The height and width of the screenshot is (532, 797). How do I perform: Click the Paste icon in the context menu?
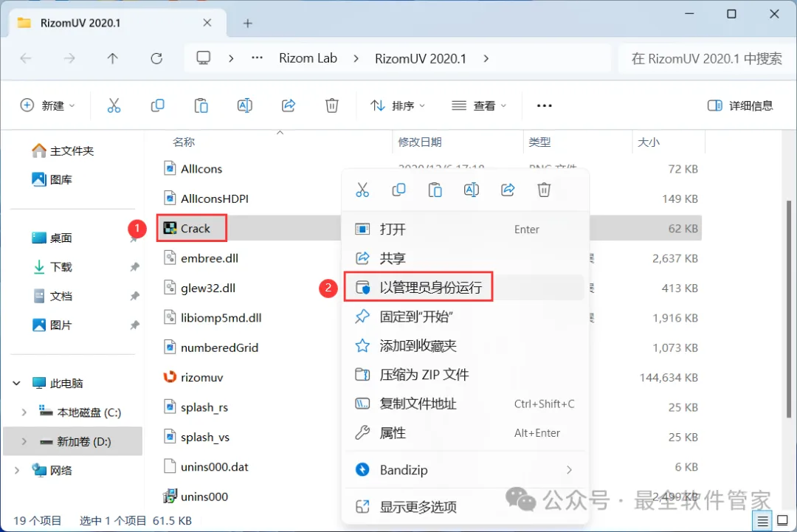tap(435, 190)
